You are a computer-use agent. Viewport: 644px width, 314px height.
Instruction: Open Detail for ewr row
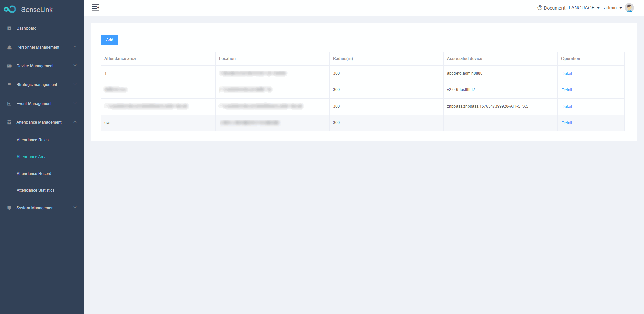tap(567, 123)
